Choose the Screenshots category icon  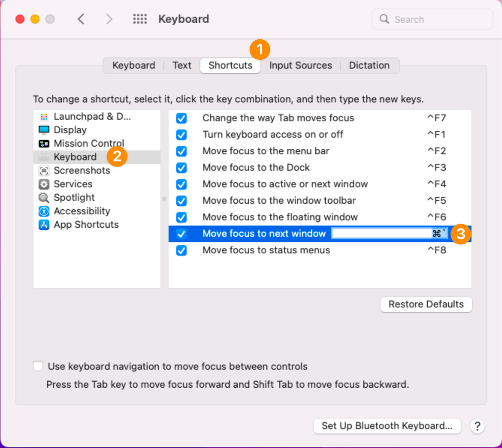44,171
